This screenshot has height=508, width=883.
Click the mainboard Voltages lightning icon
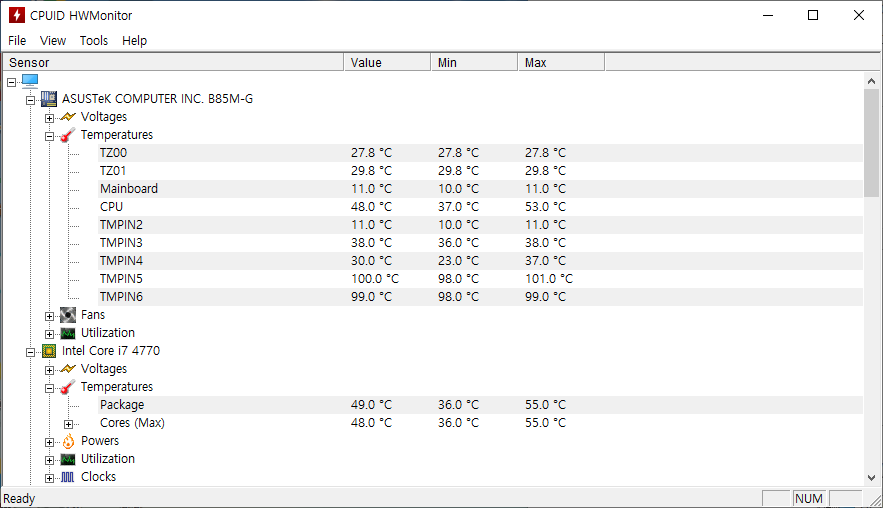pos(68,117)
